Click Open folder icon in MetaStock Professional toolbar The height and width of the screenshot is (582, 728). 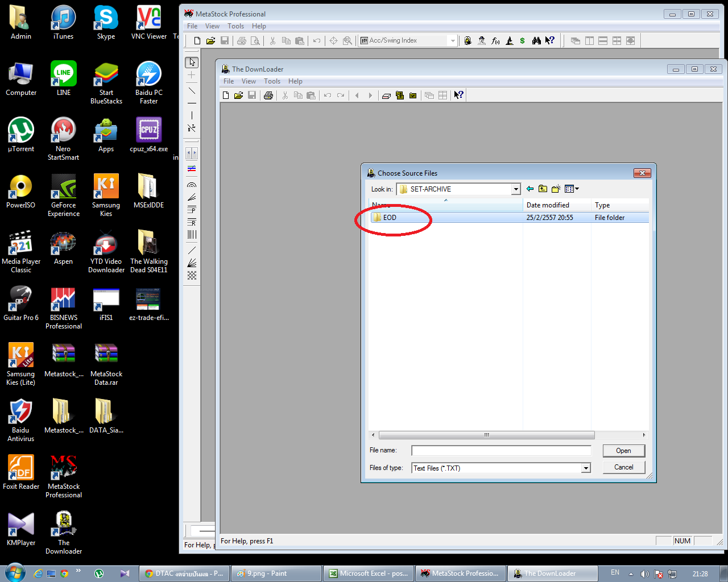click(210, 40)
